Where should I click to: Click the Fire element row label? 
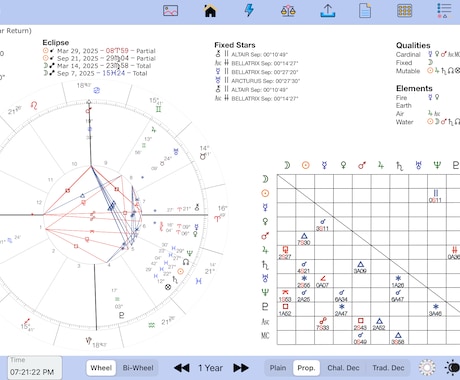tap(401, 98)
